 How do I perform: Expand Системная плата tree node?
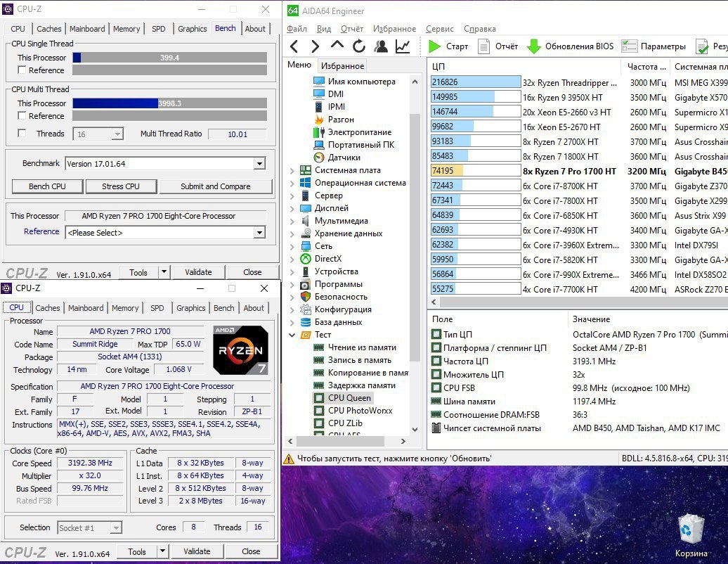pos(292,170)
